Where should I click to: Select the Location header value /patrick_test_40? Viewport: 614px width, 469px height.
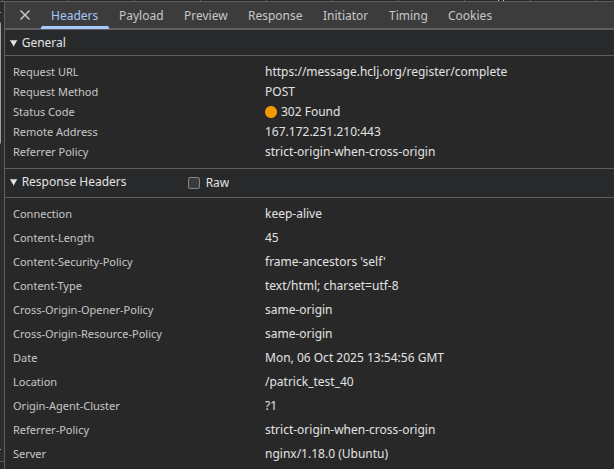(309, 382)
